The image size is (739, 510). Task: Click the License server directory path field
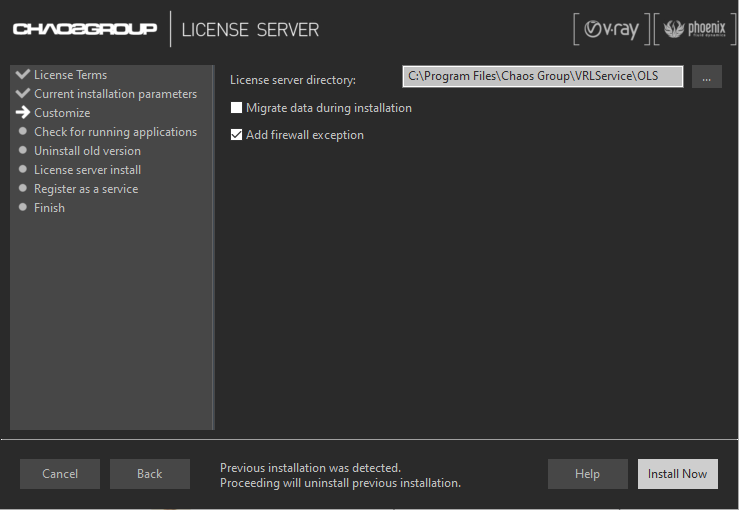click(x=542, y=77)
